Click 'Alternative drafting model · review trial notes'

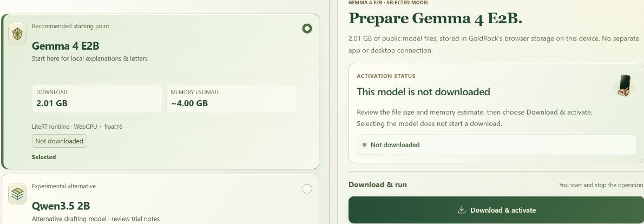[x=96, y=219]
